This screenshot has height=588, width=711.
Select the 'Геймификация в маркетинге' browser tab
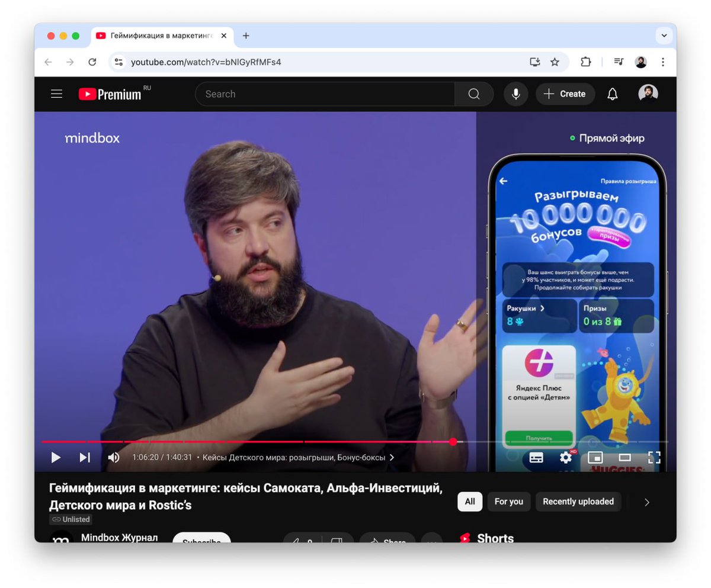click(162, 36)
